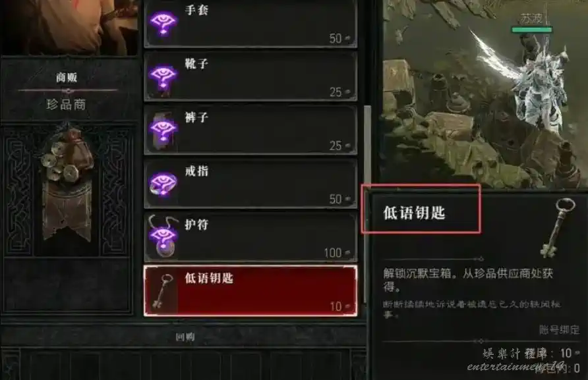Choose the 靴子 entry costing 25
This screenshot has width=588, height=380.
pyautogui.click(x=250, y=77)
